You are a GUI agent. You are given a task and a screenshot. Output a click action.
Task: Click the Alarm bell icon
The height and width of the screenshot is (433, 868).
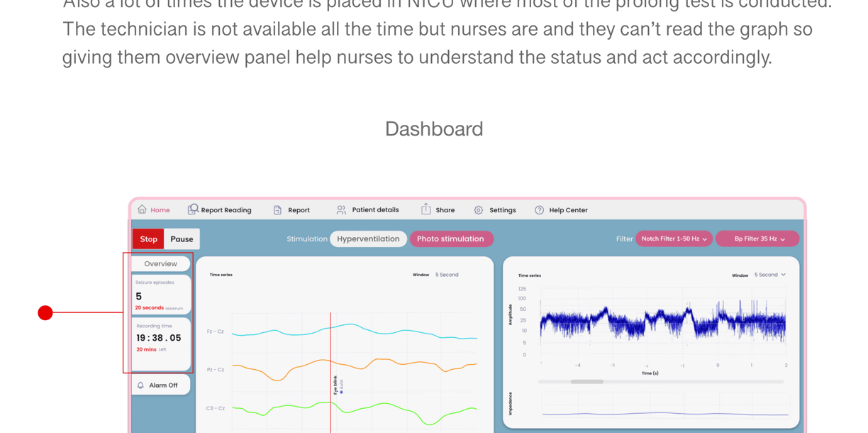coord(140,385)
